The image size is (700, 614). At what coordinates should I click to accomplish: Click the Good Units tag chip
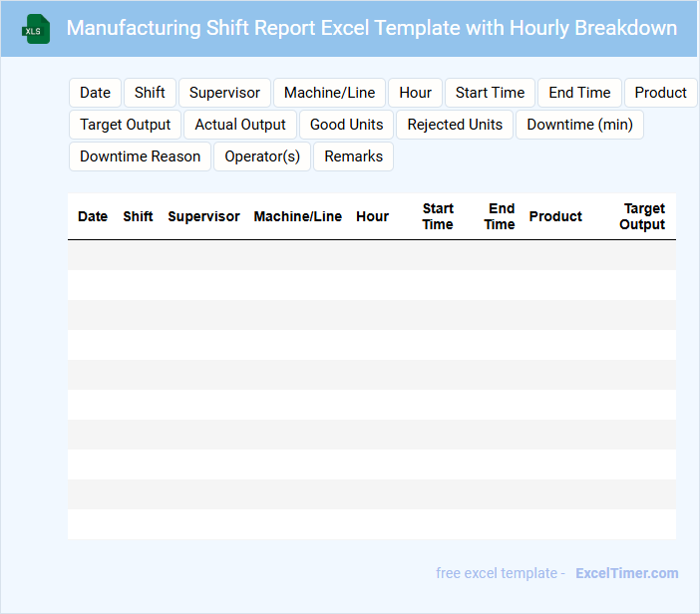(346, 125)
